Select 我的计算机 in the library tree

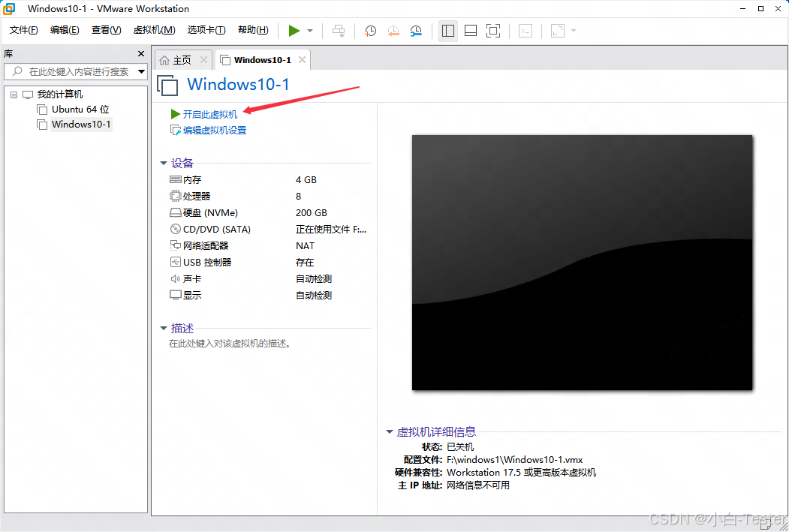point(60,95)
